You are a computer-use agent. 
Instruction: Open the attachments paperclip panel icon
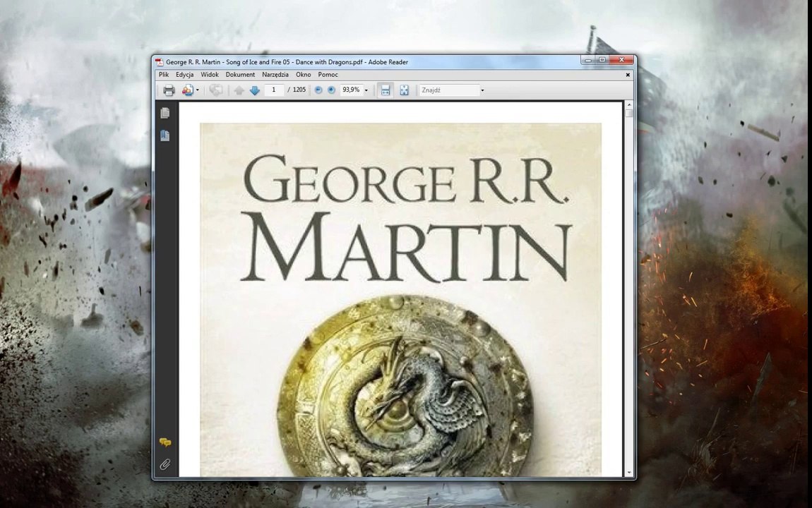165,464
